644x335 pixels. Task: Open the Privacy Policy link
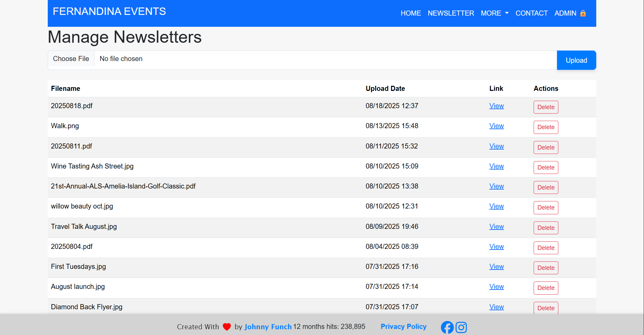coord(404,327)
